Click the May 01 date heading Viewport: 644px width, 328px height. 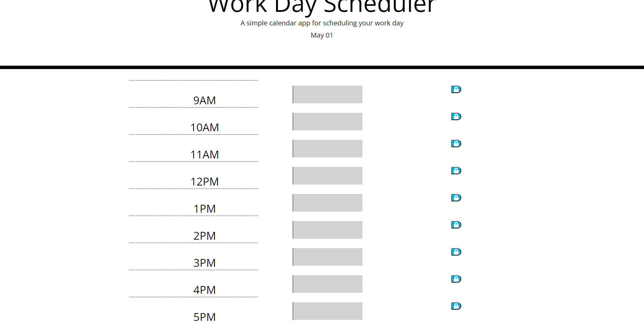click(322, 35)
